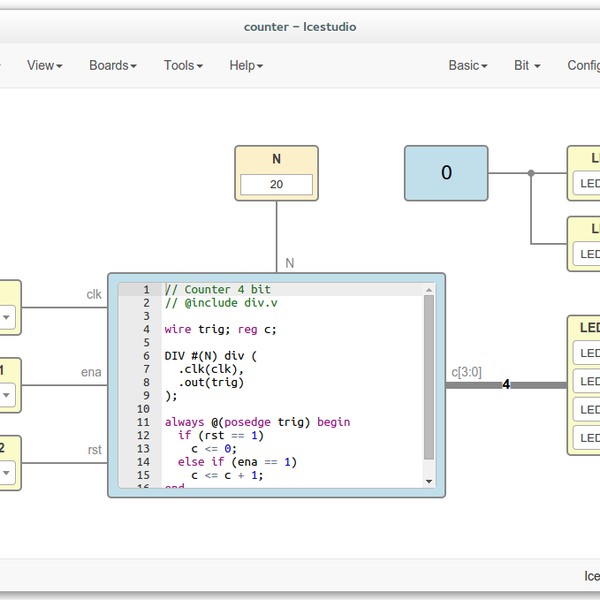Select the N constant block title
Screen dimensions: 600x600
[276, 159]
